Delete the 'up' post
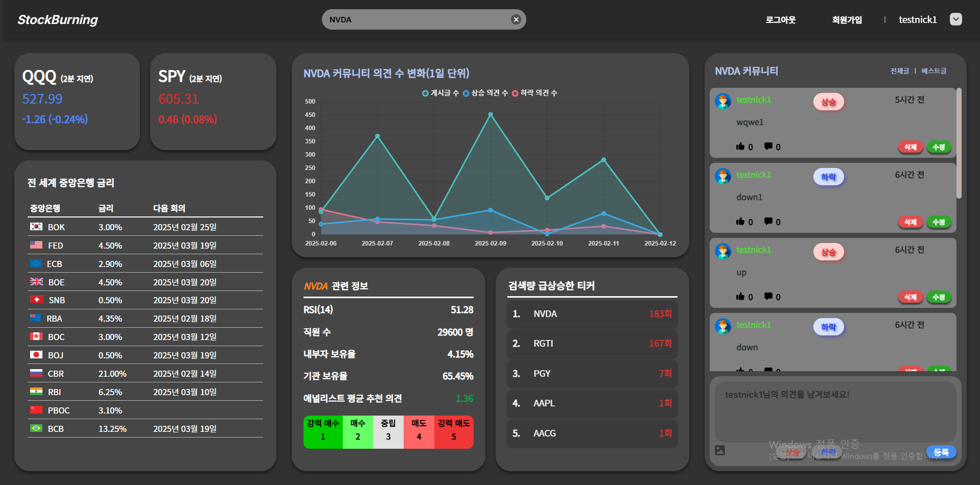 (x=911, y=297)
